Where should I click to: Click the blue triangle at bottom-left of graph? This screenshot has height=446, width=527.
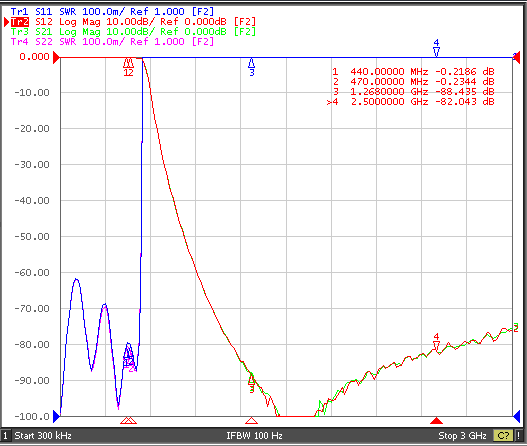click(56, 417)
